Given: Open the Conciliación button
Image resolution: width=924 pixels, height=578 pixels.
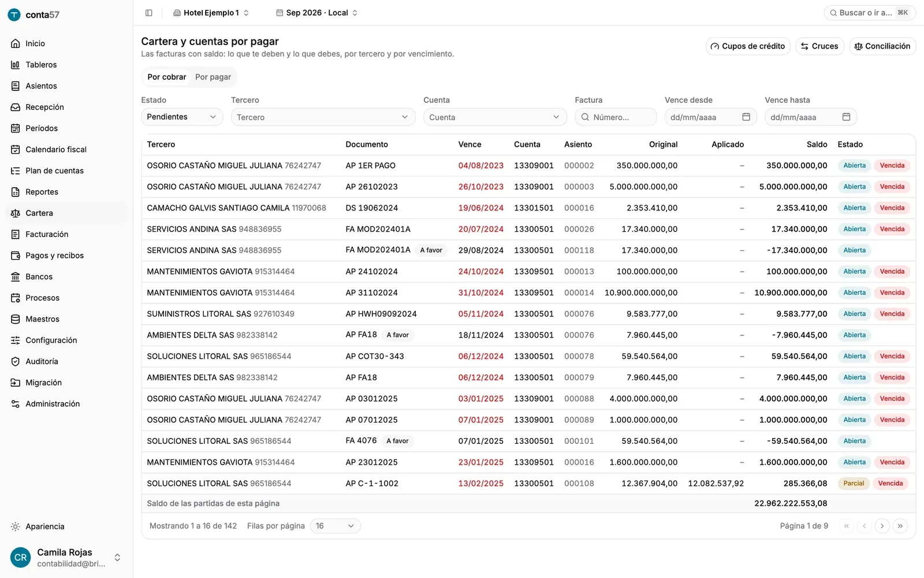Looking at the screenshot, I should tap(882, 46).
